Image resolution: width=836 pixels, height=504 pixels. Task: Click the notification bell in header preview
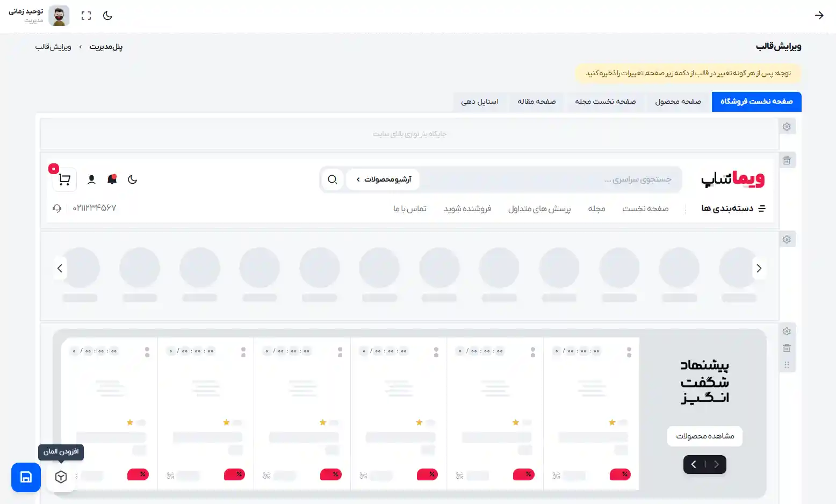point(112,179)
